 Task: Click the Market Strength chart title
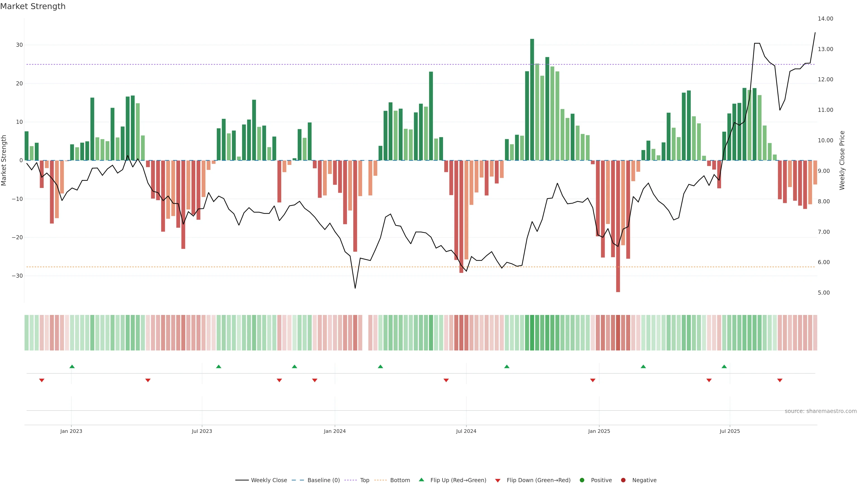(33, 6)
